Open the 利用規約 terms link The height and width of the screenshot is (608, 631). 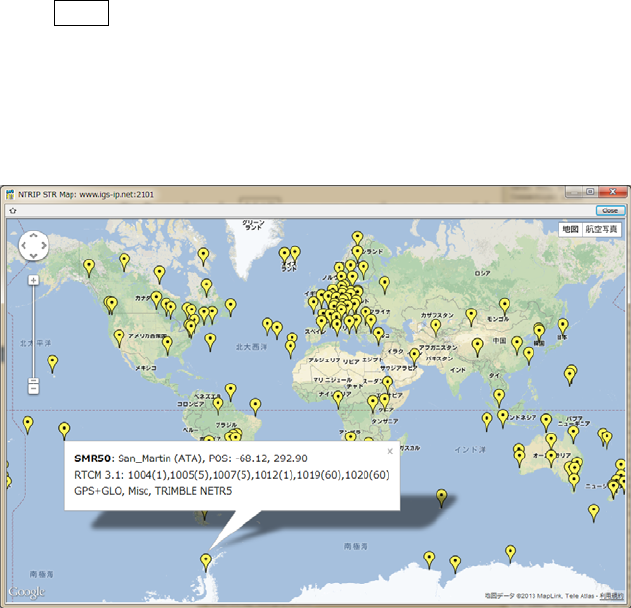pyautogui.click(x=610, y=596)
